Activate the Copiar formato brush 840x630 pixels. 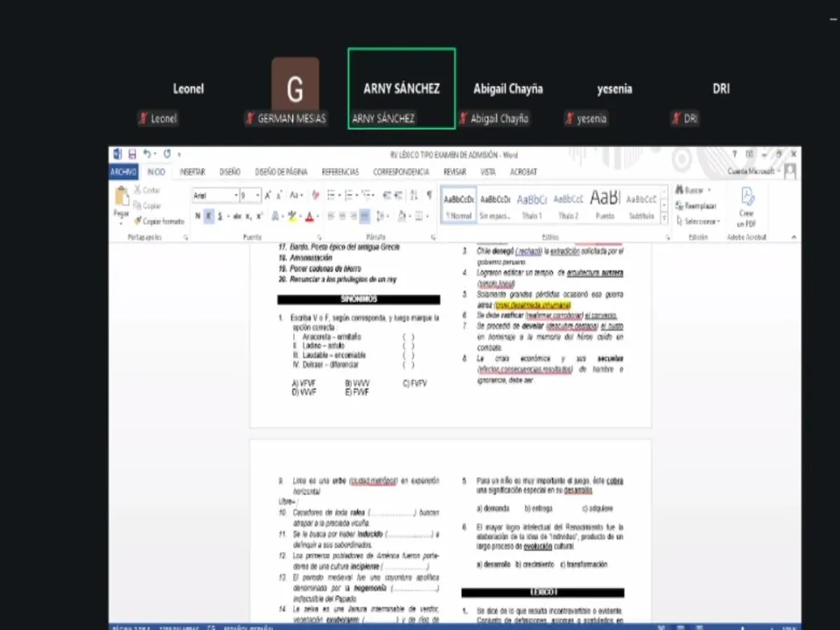click(x=159, y=221)
